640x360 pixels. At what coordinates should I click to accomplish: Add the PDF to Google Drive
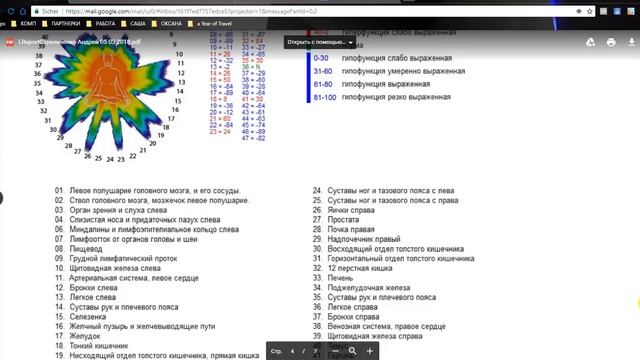pyautogui.click(x=590, y=42)
